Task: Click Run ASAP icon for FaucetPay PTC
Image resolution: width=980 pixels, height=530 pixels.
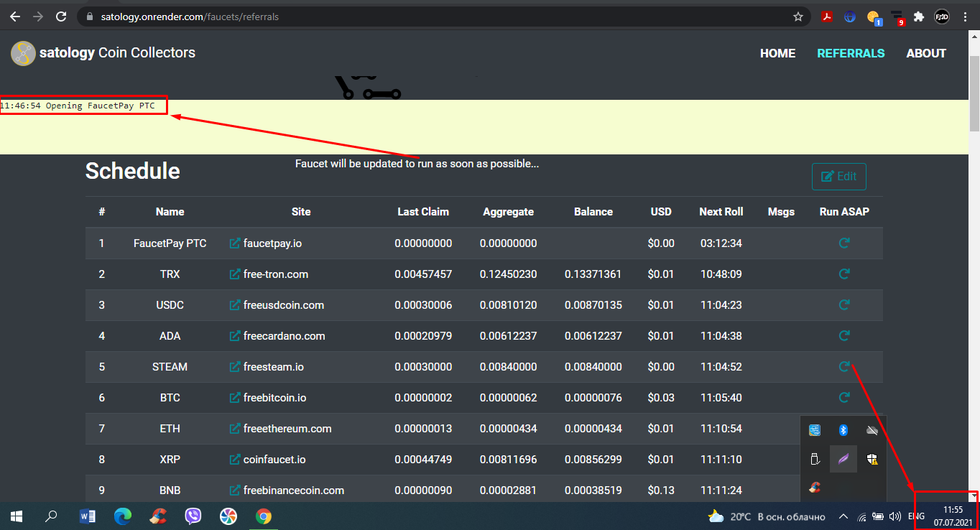Action: coord(844,243)
